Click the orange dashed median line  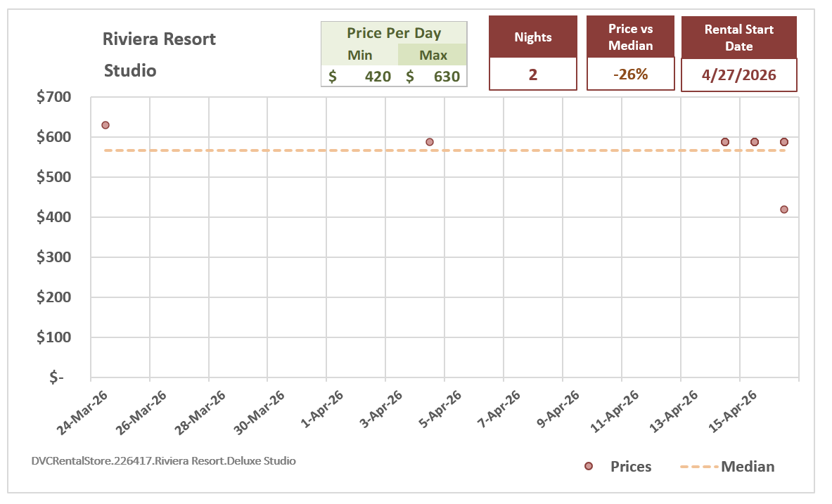pos(444,150)
